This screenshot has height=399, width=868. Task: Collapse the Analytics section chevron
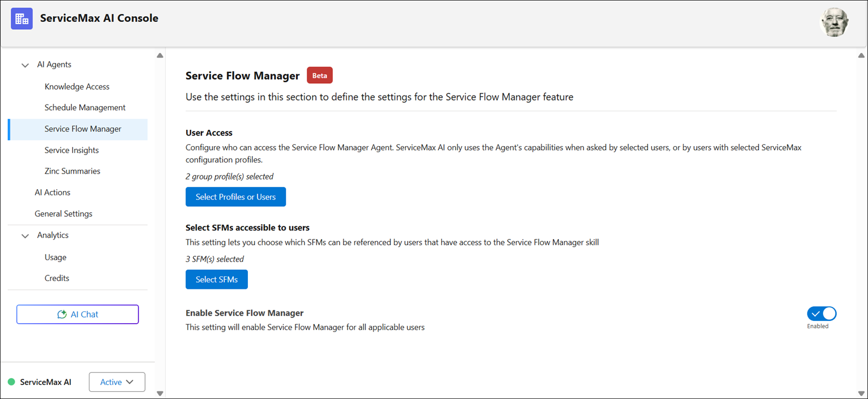coord(25,236)
